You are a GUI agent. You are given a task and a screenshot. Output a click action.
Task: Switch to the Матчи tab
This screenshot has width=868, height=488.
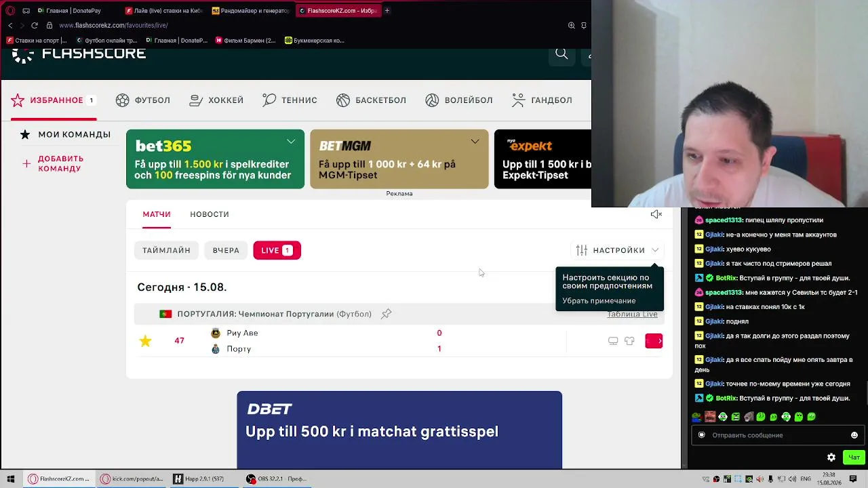[x=157, y=214]
